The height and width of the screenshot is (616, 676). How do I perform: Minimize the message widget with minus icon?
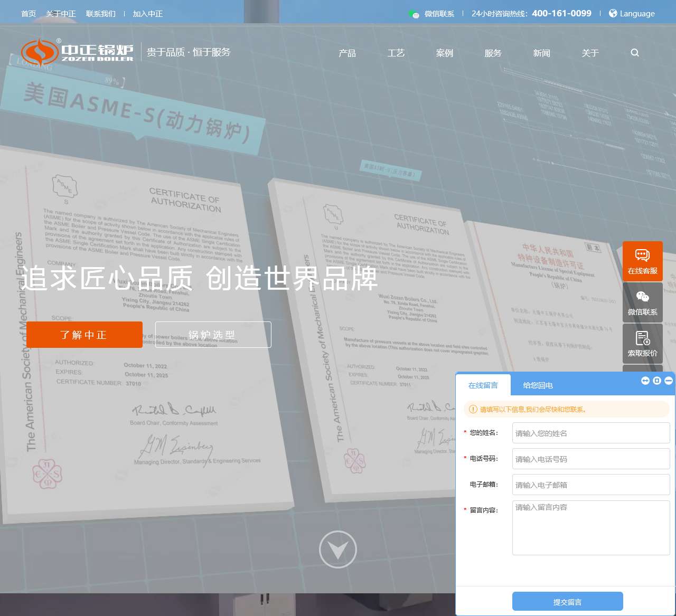(x=669, y=381)
